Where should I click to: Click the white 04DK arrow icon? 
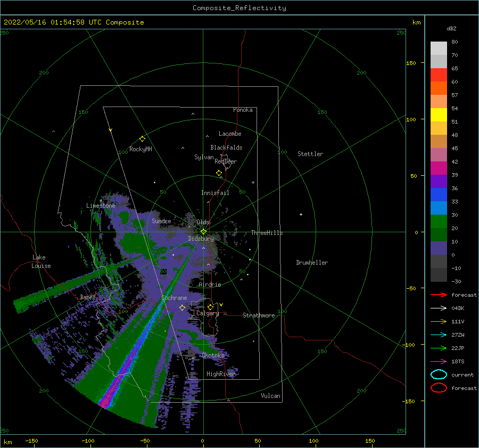[439, 308]
